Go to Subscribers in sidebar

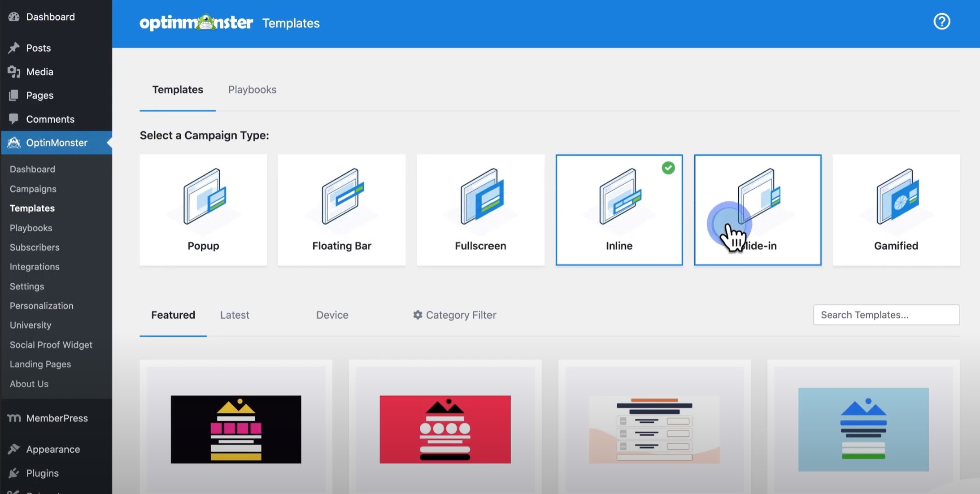pos(35,247)
